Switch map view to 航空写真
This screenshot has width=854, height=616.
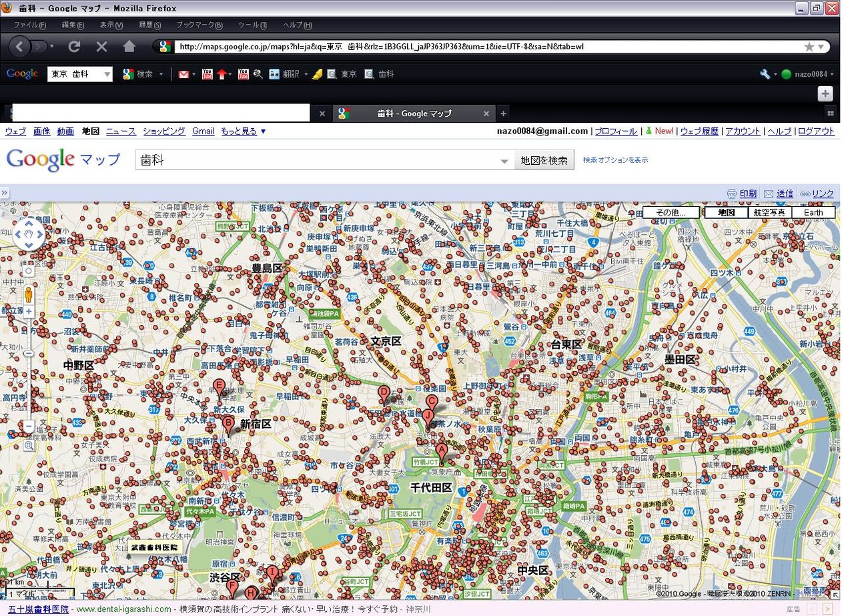pyautogui.click(x=769, y=212)
